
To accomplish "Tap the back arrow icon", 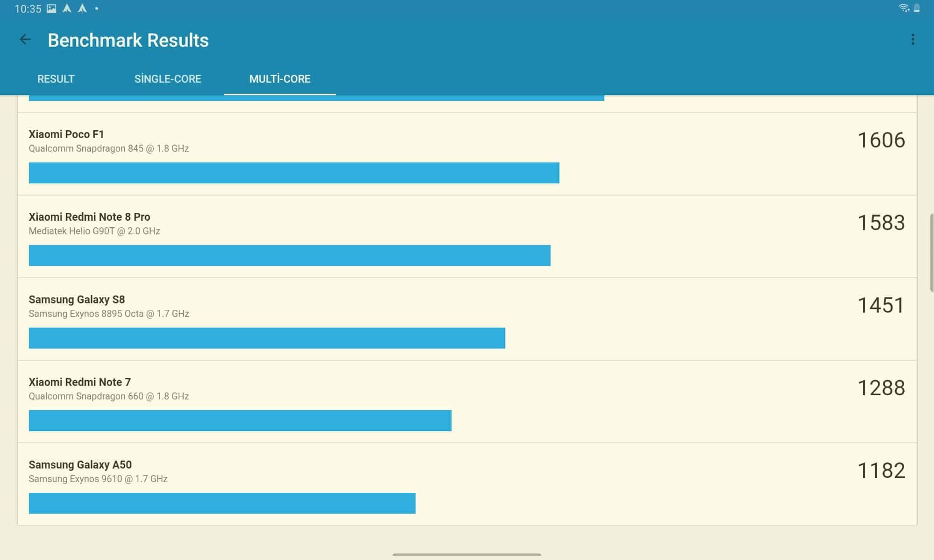I will [x=25, y=40].
